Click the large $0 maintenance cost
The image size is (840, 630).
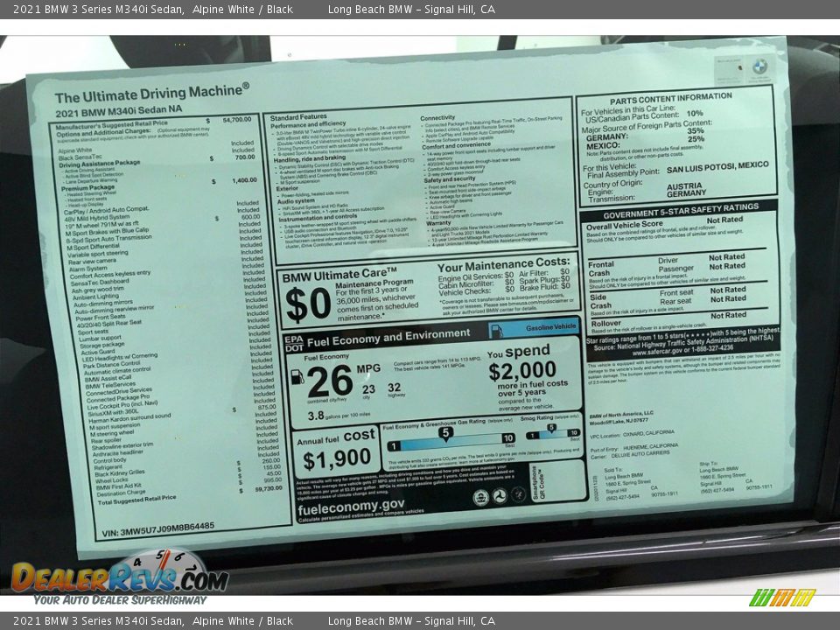click(x=308, y=304)
